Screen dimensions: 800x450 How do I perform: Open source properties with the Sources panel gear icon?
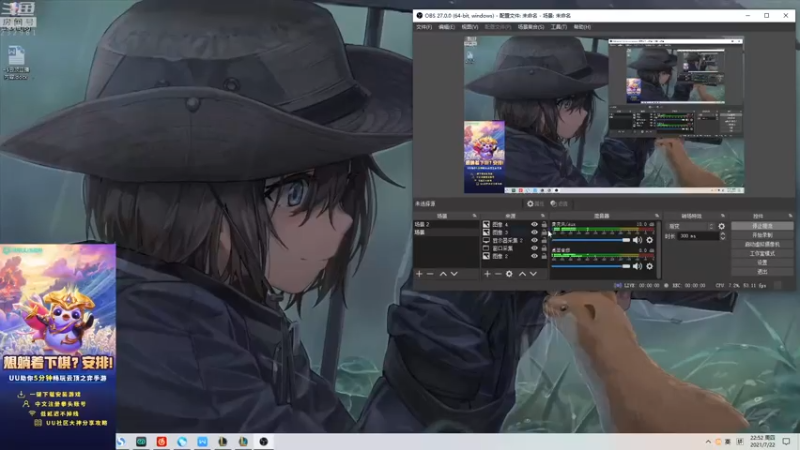tap(509, 274)
